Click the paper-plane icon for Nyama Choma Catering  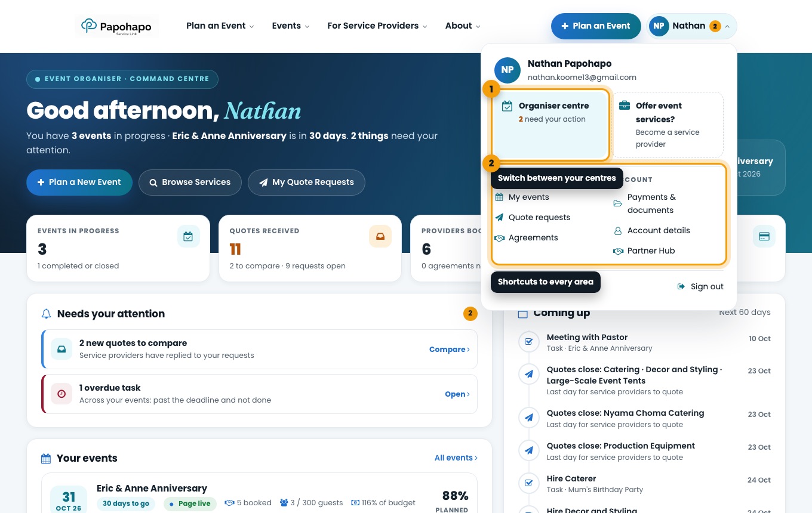click(528, 418)
